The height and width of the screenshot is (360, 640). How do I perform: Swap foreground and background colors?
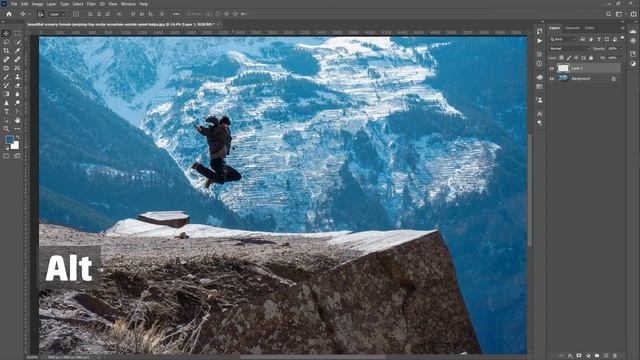pyautogui.click(x=17, y=138)
